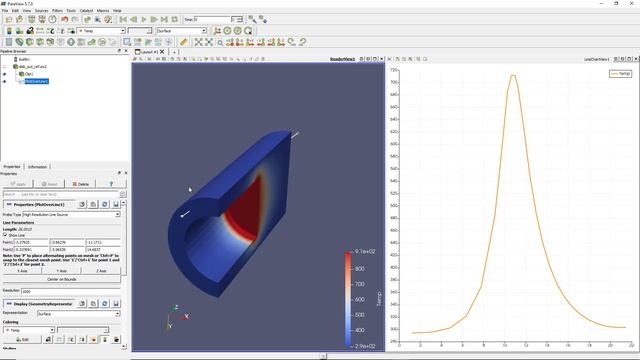Toggle visibility eye for Clip1

(x=4, y=74)
